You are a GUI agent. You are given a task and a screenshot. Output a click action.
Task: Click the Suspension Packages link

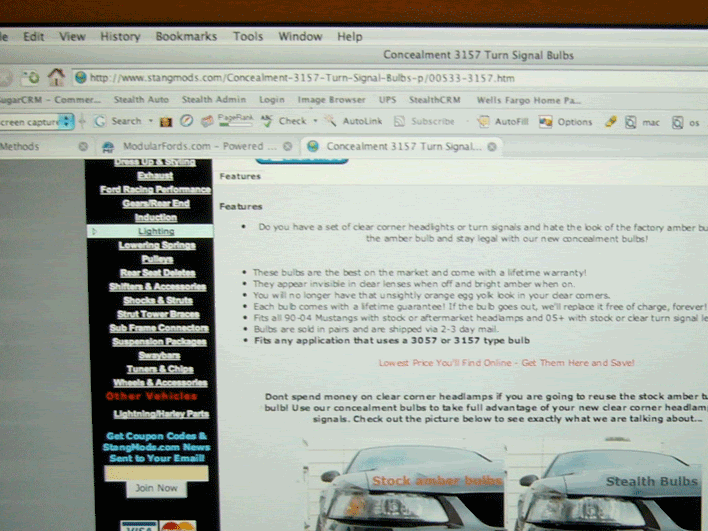[x=159, y=342]
